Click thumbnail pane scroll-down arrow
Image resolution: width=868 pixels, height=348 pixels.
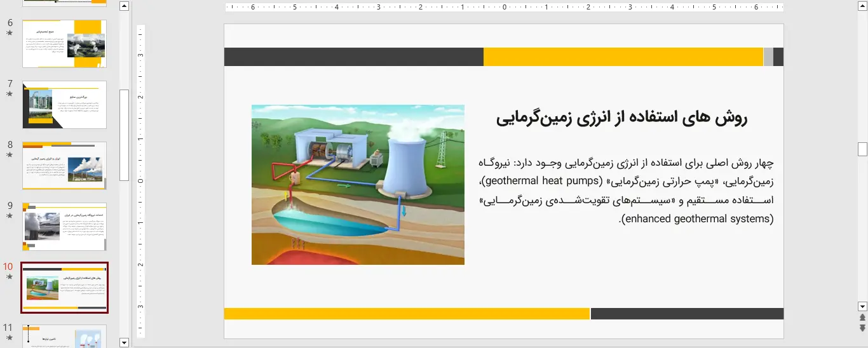coord(124,342)
